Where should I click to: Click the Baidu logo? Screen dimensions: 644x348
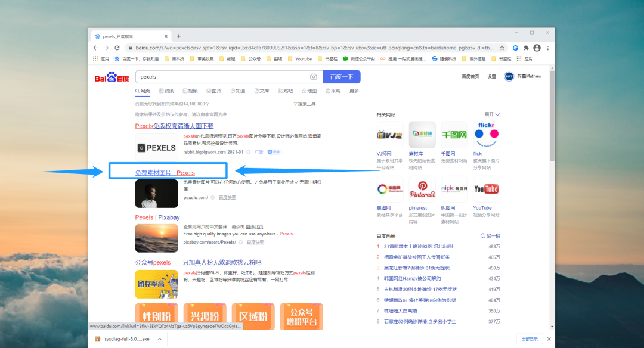(x=112, y=77)
